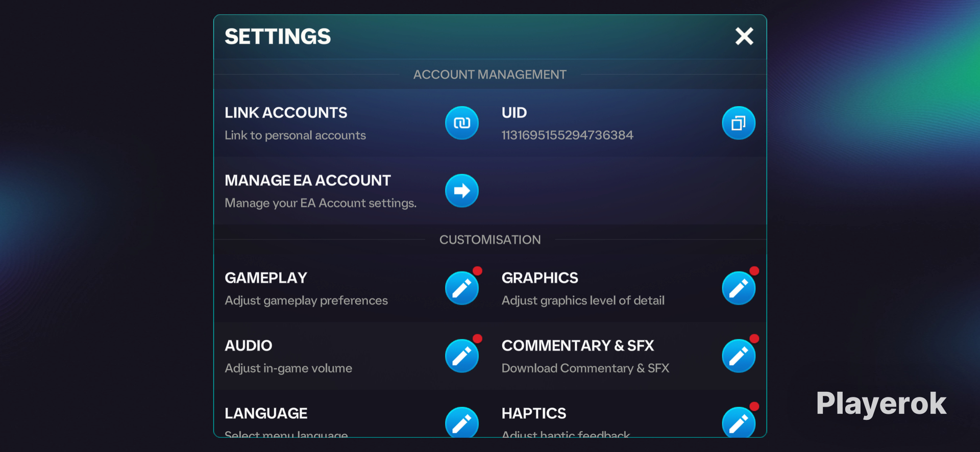Select the Language setting title
This screenshot has width=980, height=452.
pos(266,413)
